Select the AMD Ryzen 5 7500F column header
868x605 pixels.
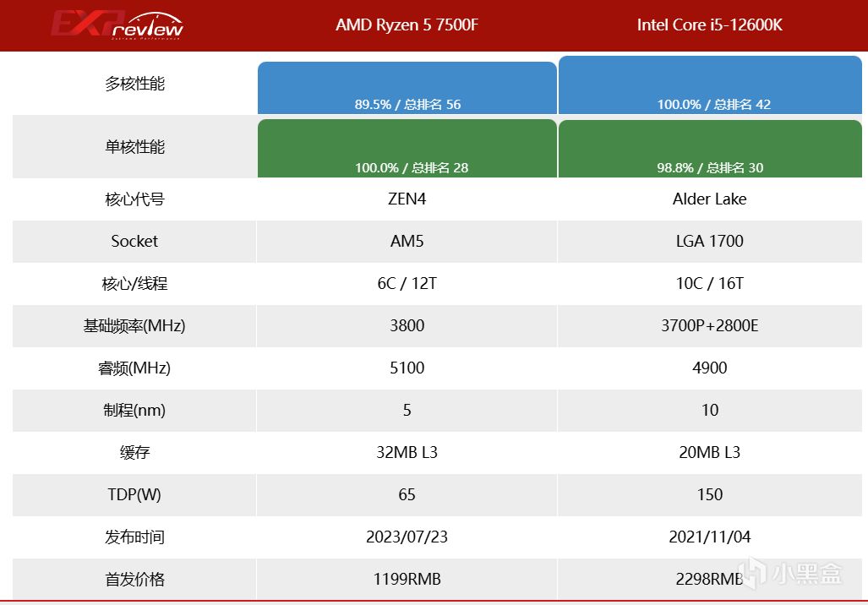point(407,25)
